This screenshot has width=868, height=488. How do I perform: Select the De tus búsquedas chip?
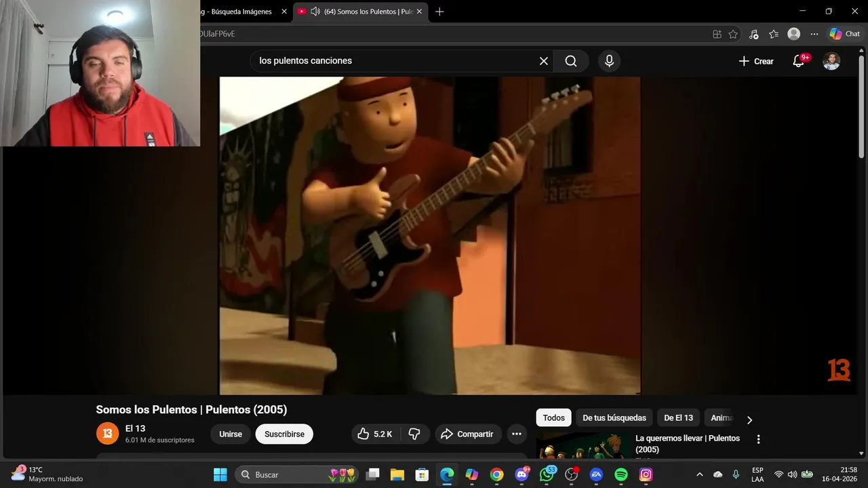614,418
